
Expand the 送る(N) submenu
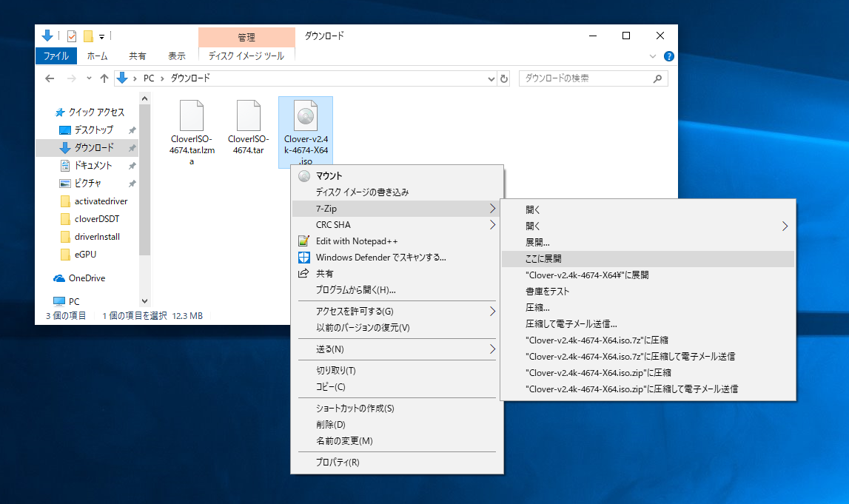[x=397, y=349]
